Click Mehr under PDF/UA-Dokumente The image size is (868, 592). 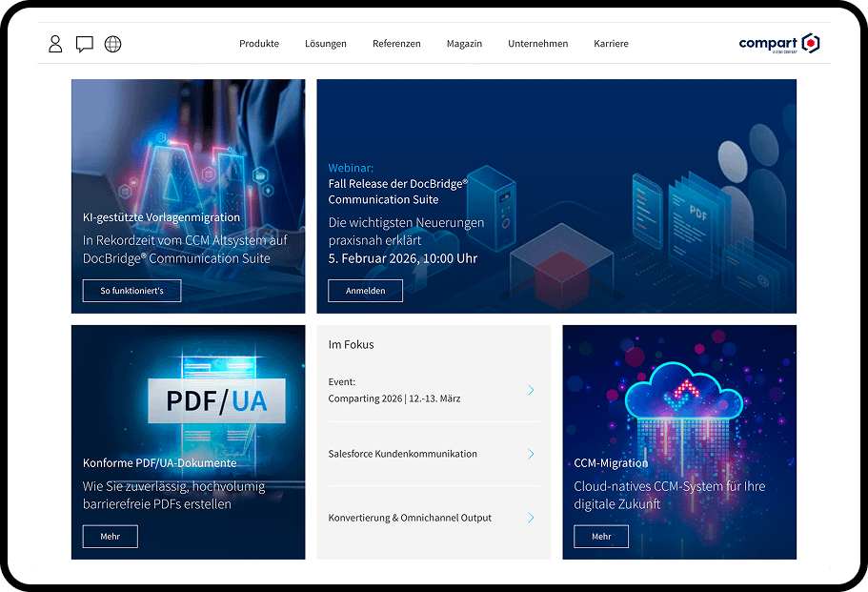[111, 537]
